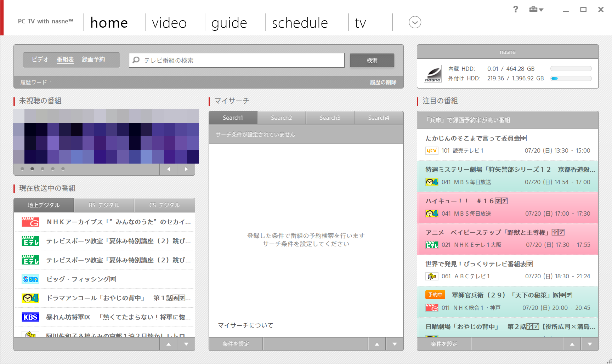Switch to BS デジタル tab

tap(104, 205)
